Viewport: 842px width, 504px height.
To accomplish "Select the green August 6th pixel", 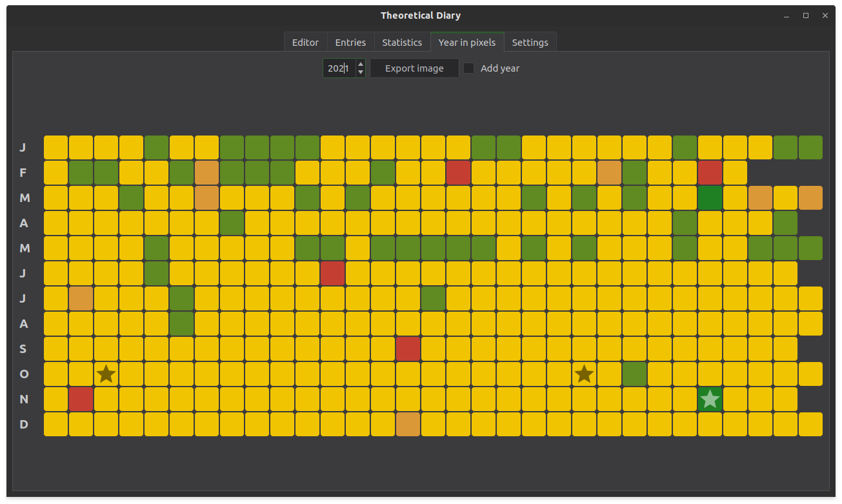I will pyautogui.click(x=182, y=323).
